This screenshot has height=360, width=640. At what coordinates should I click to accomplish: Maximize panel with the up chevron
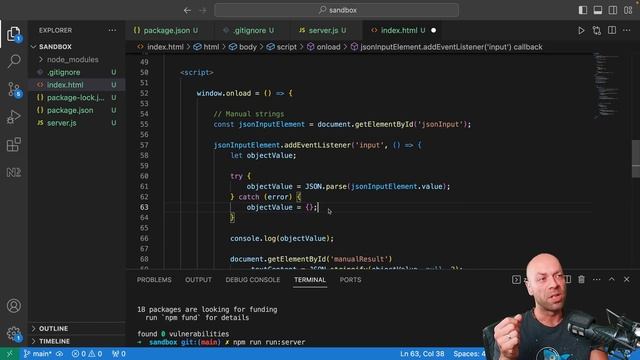pos(611,280)
